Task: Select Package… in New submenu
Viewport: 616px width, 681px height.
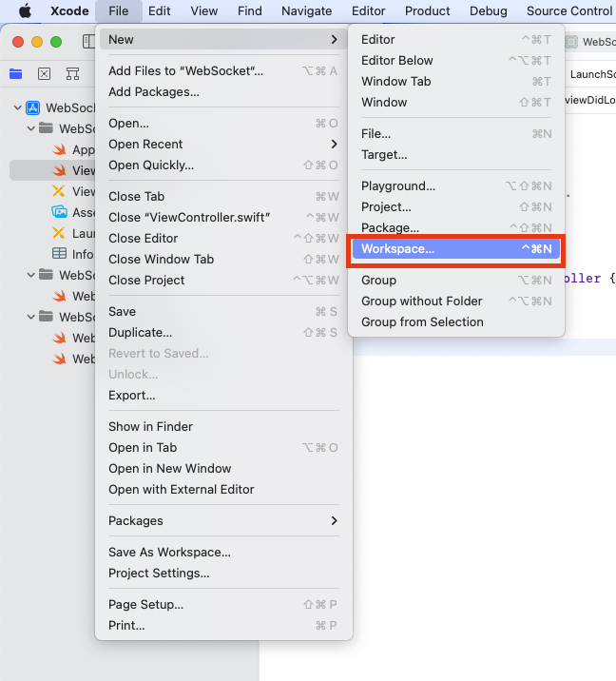Action: [455, 226]
